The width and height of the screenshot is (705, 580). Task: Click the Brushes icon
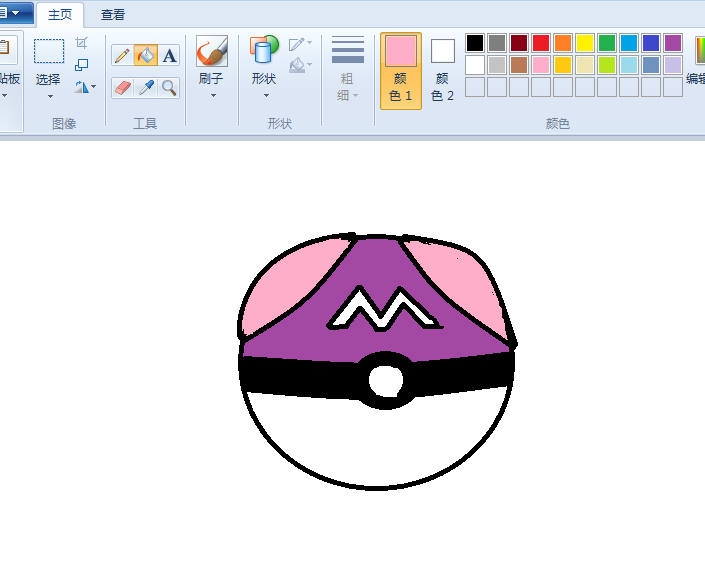[212, 51]
